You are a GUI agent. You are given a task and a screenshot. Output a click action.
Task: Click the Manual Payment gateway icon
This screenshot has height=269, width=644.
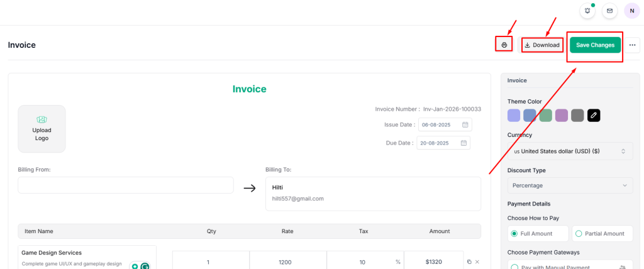[x=622, y=266]
